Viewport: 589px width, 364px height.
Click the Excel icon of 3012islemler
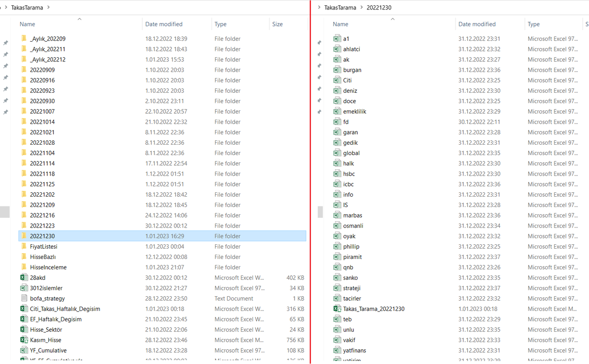pos(24,288)
